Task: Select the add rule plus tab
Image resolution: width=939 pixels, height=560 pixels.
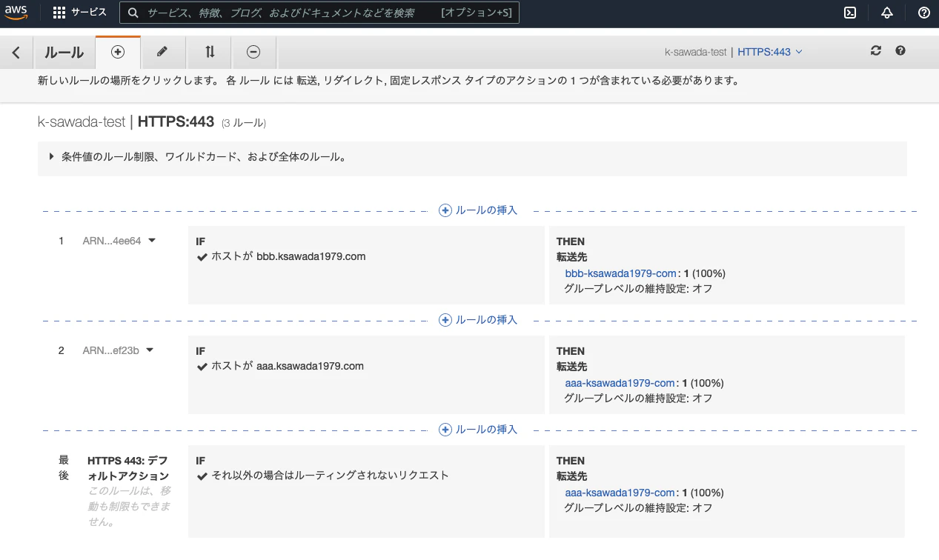Action: (x=118, y=52)
